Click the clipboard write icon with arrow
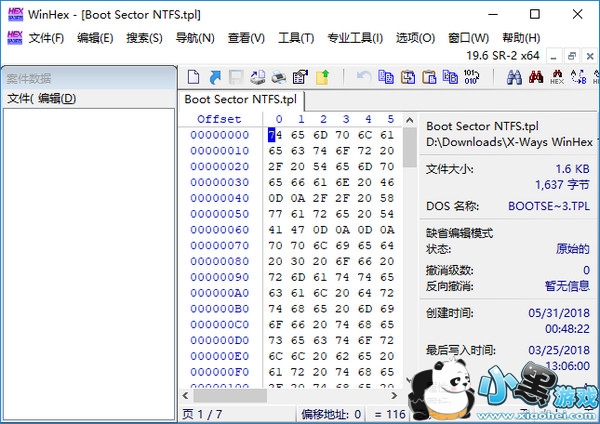 (x=408, y=77)
